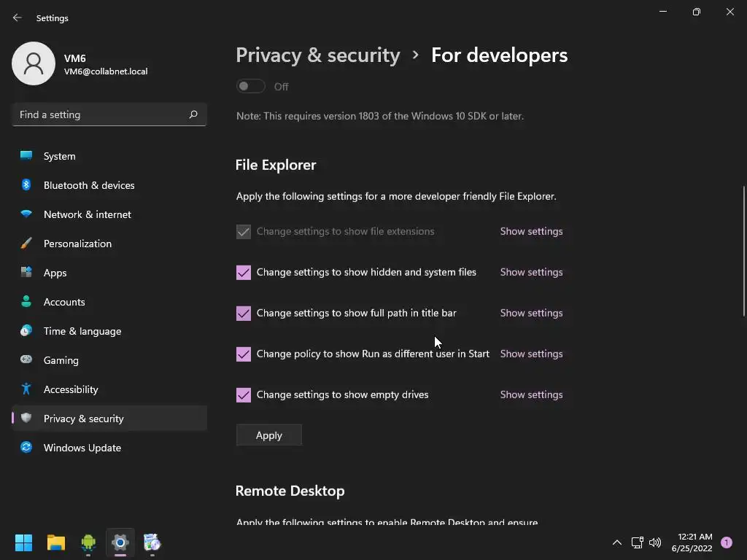
Task: Uncheck show hidden and system files
Action: tap(244, 272)
